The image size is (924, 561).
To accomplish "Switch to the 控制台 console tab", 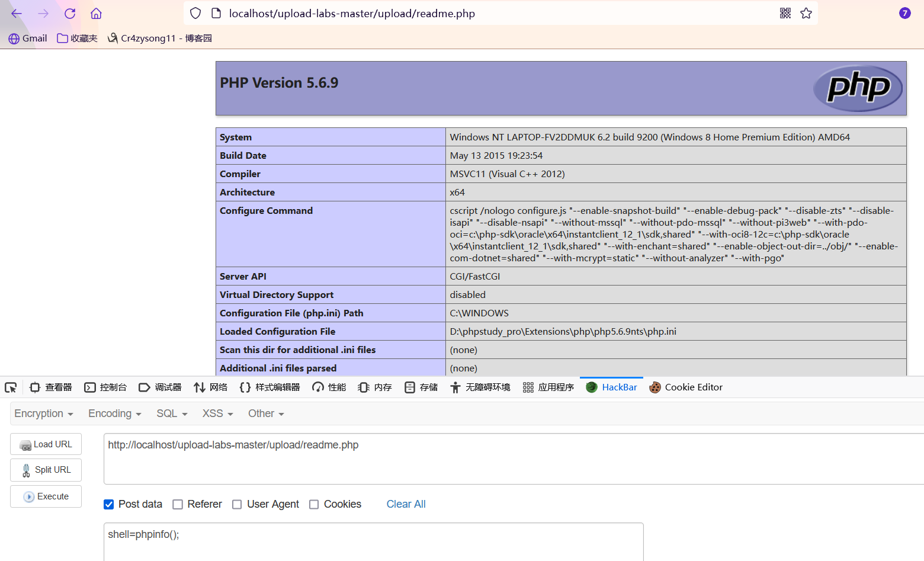I will tap(105, 387).
